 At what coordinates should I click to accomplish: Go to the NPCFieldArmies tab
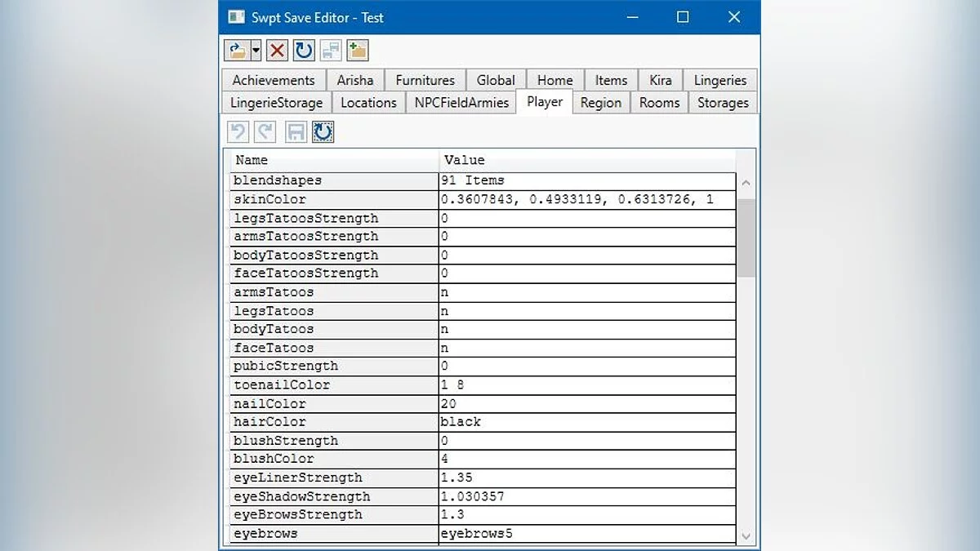(x=461, y=103)
